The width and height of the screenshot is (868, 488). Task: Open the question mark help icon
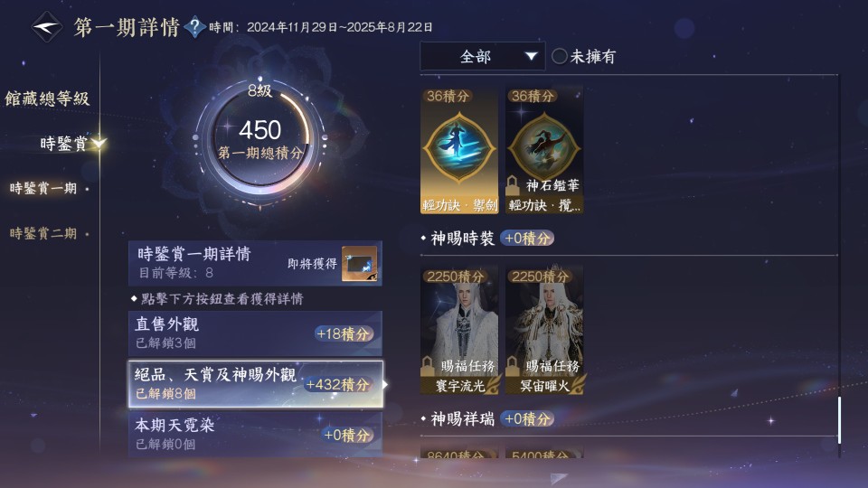click(194, 26)
